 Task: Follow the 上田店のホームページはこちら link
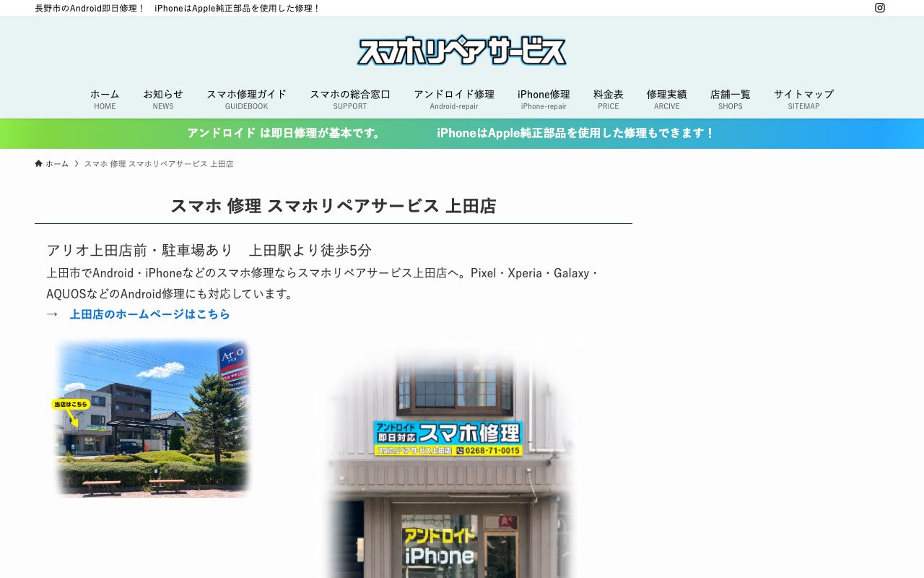point(149,314)
